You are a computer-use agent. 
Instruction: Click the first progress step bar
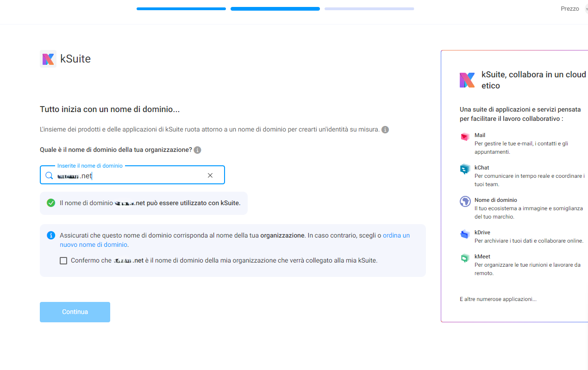181,9
